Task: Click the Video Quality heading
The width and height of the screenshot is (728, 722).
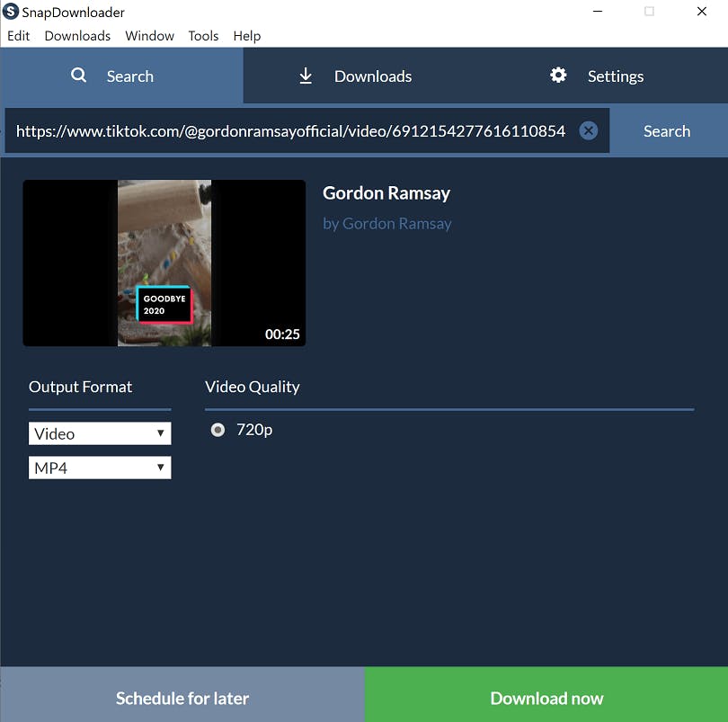Action: coord(253,387)
